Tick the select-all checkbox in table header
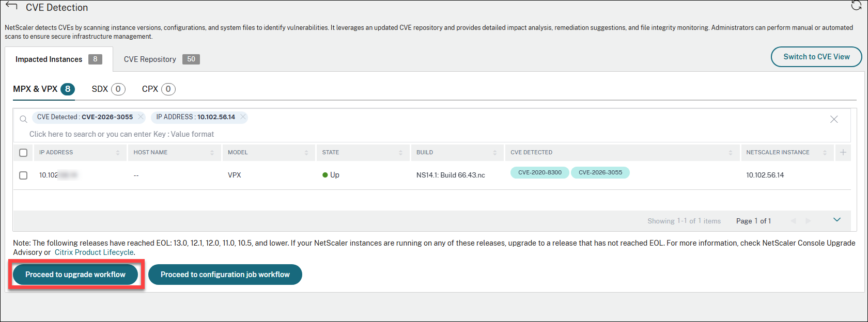The width and height of the screenshot is (868, 322). click(23, 153)
